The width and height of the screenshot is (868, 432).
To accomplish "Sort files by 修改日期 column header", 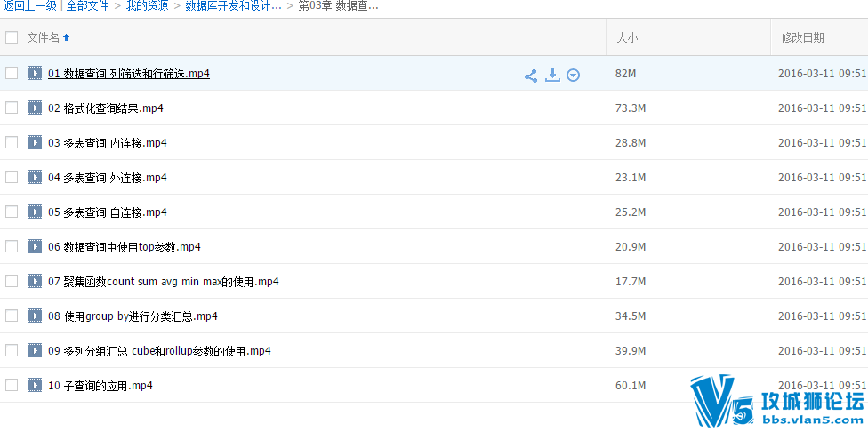I will pos(803,37).
